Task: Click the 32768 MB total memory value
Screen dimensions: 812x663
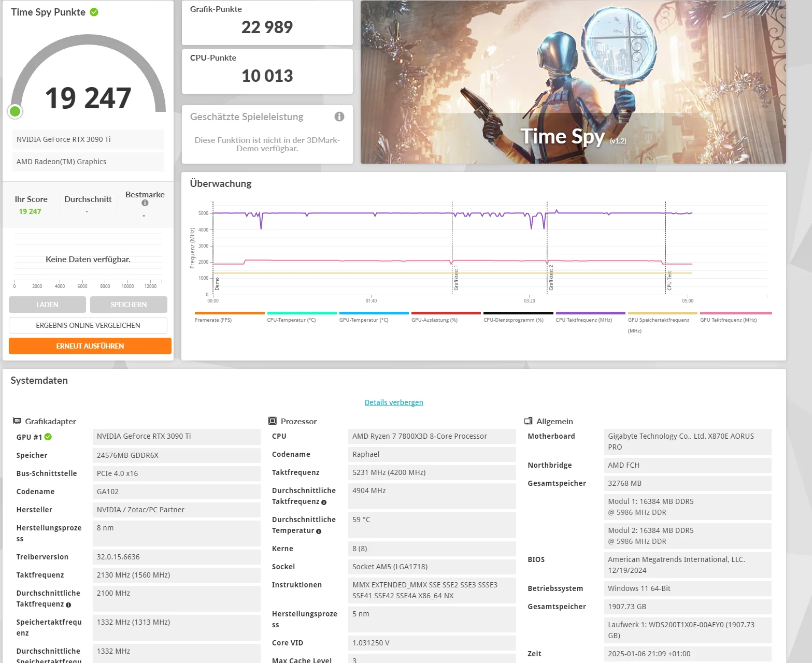Action: (x=688, y=483)
